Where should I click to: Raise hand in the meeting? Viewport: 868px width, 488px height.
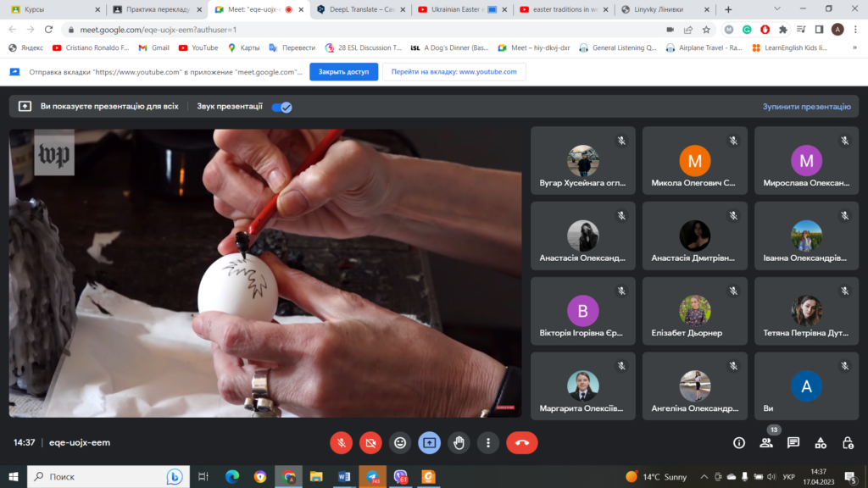tap(459, 442)
